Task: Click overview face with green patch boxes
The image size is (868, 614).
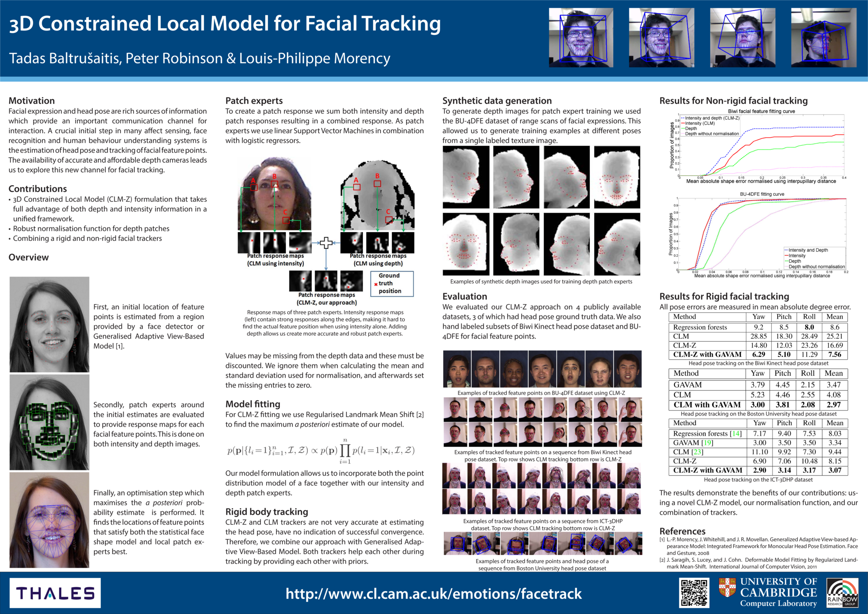Action: [x=49, y=422]
